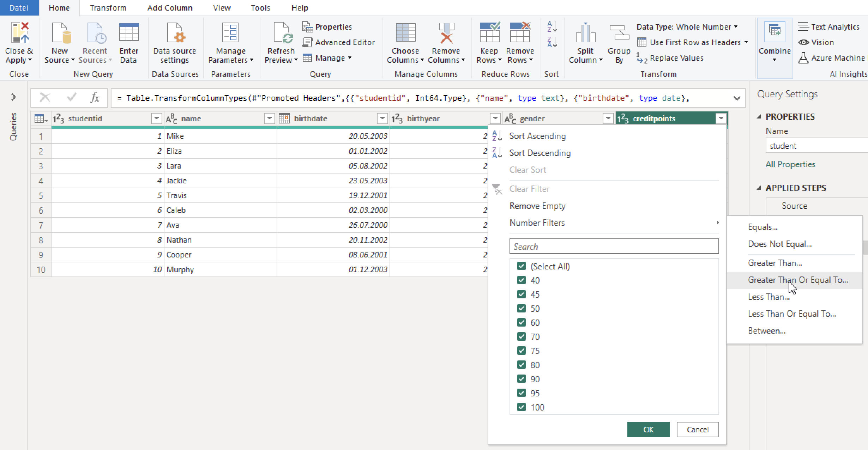Open the name column filter dropdown
The width and height of the screenshot is (868, 450).
tap(269, 118)
